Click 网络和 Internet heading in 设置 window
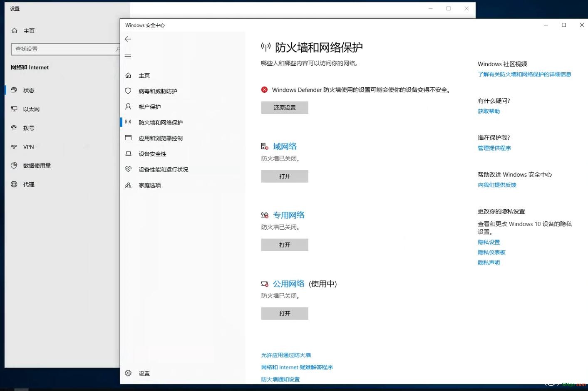Screen dimensions: 588x391 click(x=30, y=67)
